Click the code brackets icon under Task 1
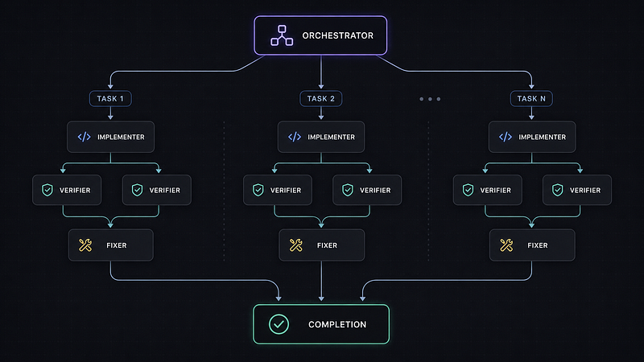644x362 pixels. click(x=85, y=137)
